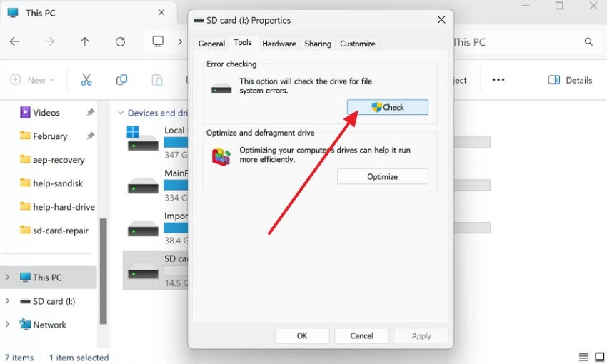Click the sidebar vertical scrollbar
The width and height of the screenshot is (607, 364).
click(103, 271)
